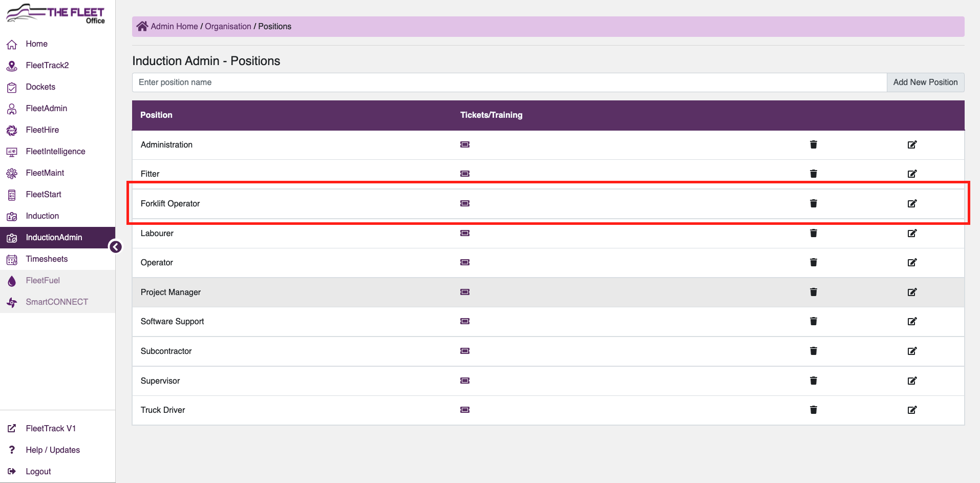The width and height of the screenshot is (980, 483).
Task: Open the Dockets menu item
Action: 40,87
